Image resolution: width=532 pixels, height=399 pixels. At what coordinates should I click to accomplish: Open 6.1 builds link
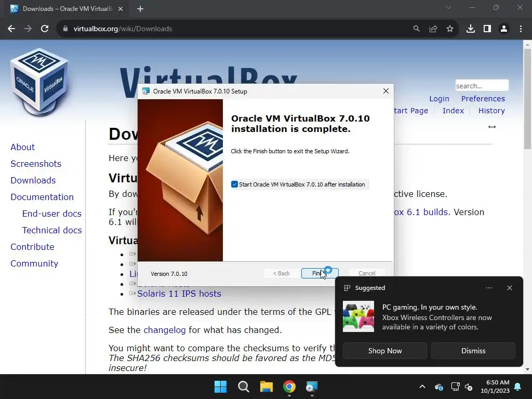[x=422, y=212]
